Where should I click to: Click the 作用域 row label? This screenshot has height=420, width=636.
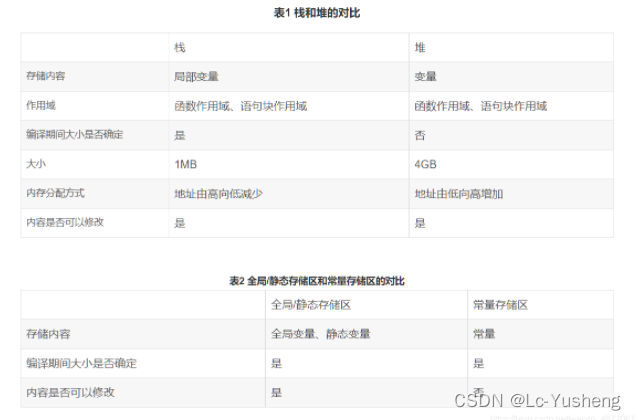click(x=42, y=105)
